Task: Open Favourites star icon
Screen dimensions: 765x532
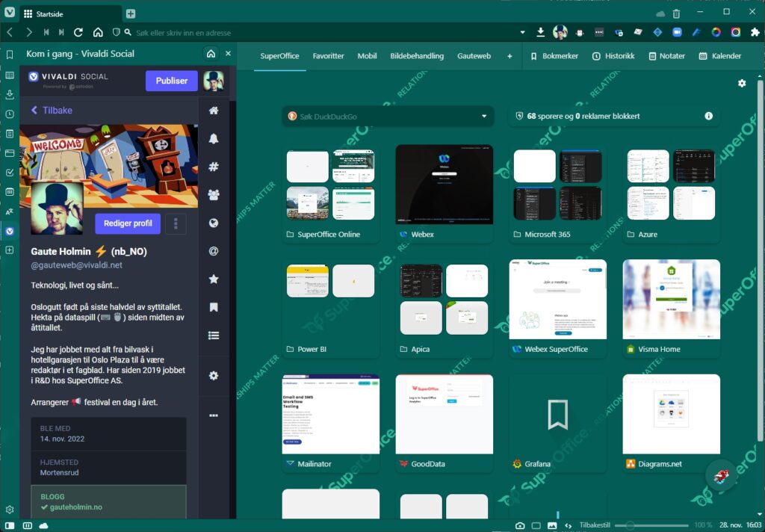Action: [214, 279]
